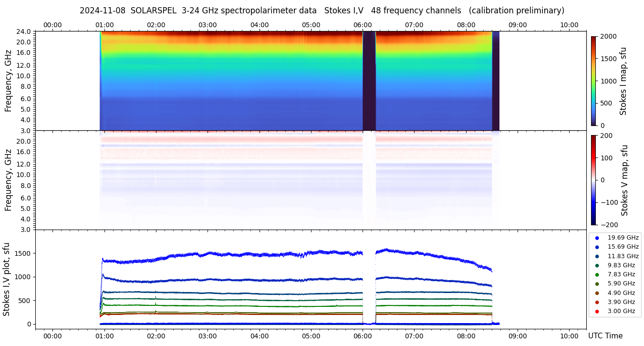The width and height of the screenshot is (644, 346).
Task: Click the 06:00 tick label on bottom axis
Action: (363, 336)
